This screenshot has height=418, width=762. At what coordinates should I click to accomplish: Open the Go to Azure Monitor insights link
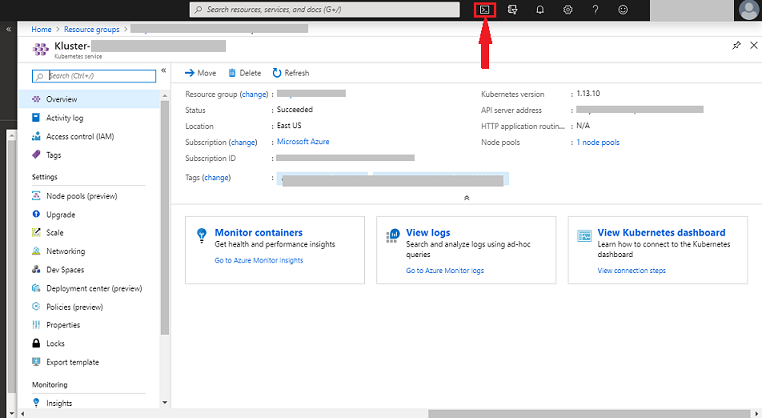click(258, 260)
